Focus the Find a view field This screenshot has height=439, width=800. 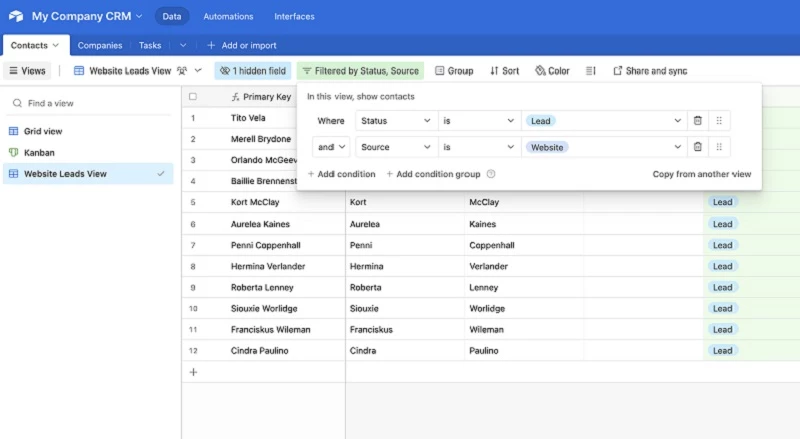pos(89,103)
